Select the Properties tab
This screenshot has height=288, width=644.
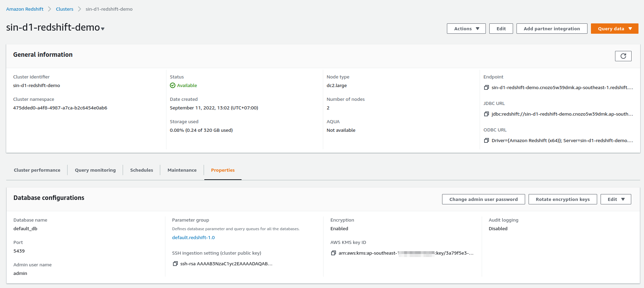(223, 170)
